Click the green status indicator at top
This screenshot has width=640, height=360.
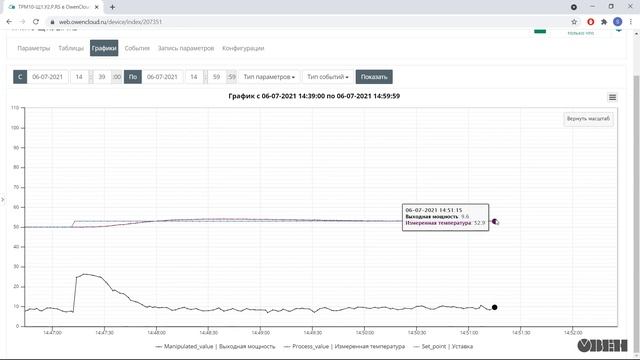(x=540, y=31)
